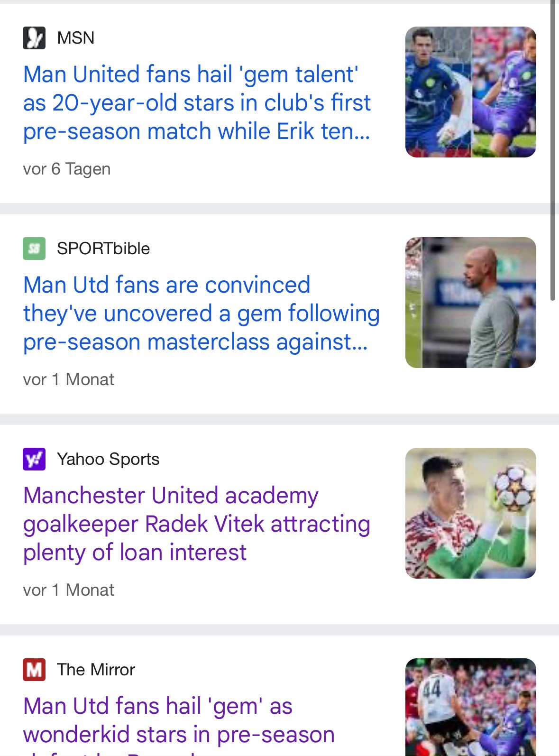Click the red Mirror "M" logo icon
The width and height of the screenshot is (559, 756).
pyautogui.click(x=34, y=670)
